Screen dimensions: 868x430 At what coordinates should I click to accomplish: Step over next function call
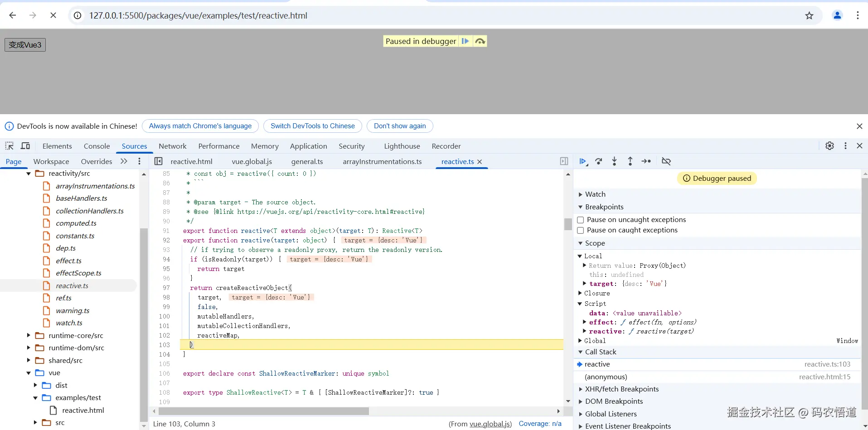599,161
